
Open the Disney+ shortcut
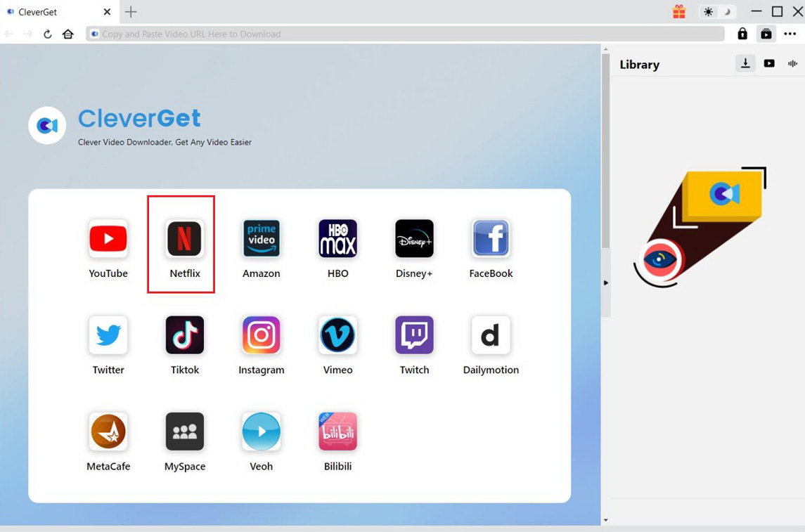point(414,240)
